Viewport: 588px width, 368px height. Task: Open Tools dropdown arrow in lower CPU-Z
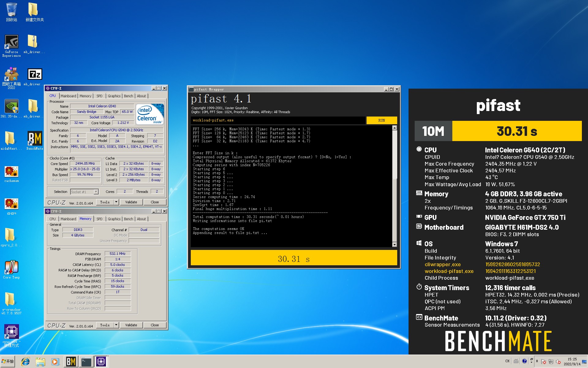coord(116,325)
